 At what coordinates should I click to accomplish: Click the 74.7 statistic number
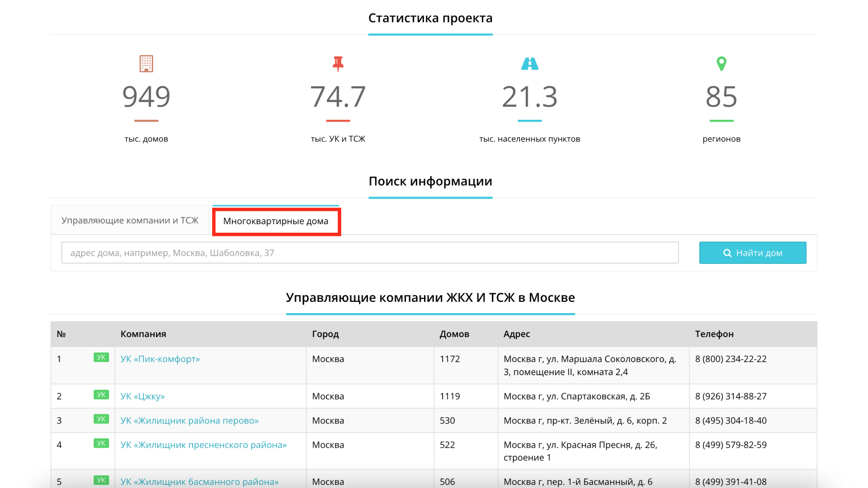pyautogui.click(x=338, y=97)
